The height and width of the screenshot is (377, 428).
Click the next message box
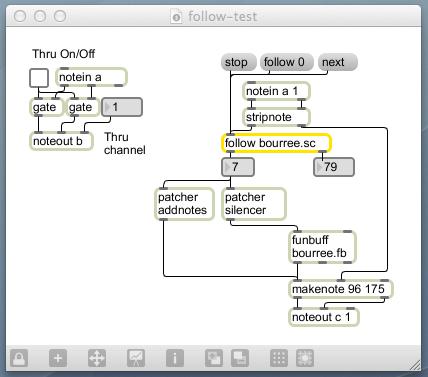click(338, 62)
